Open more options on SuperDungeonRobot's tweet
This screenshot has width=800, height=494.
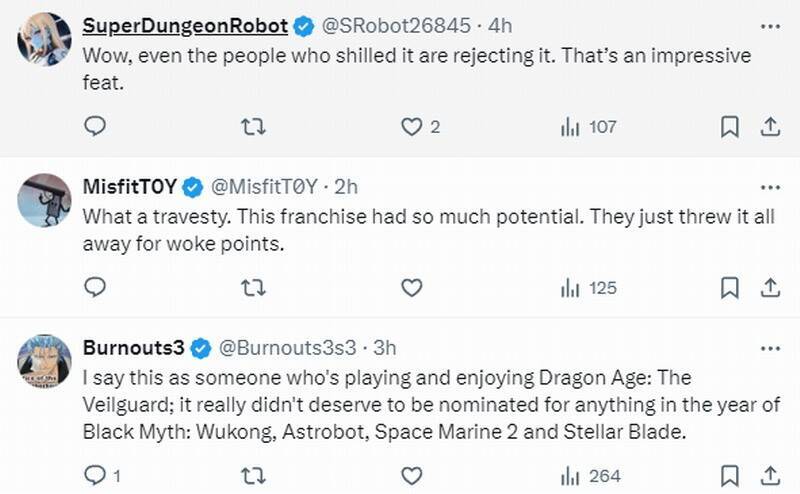coord(769,23)
